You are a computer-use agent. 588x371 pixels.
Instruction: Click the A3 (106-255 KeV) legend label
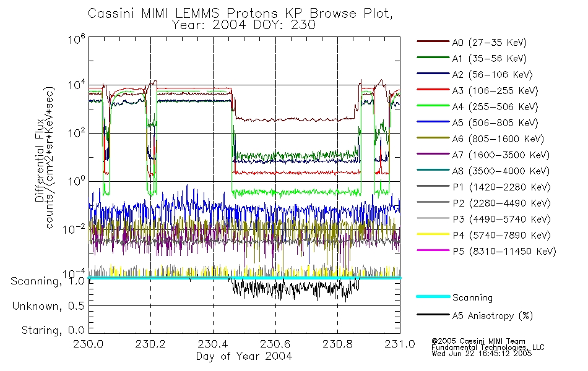[495, 91]
